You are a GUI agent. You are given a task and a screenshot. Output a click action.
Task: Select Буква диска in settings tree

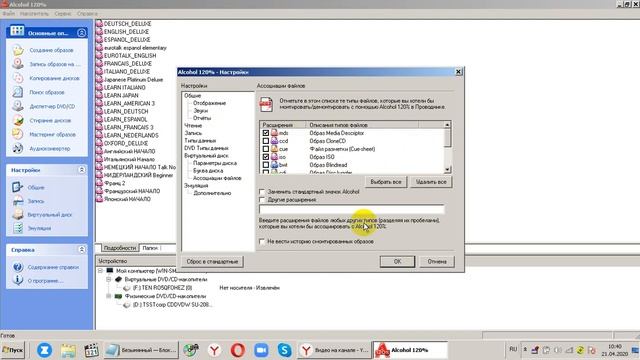(208, 171)
